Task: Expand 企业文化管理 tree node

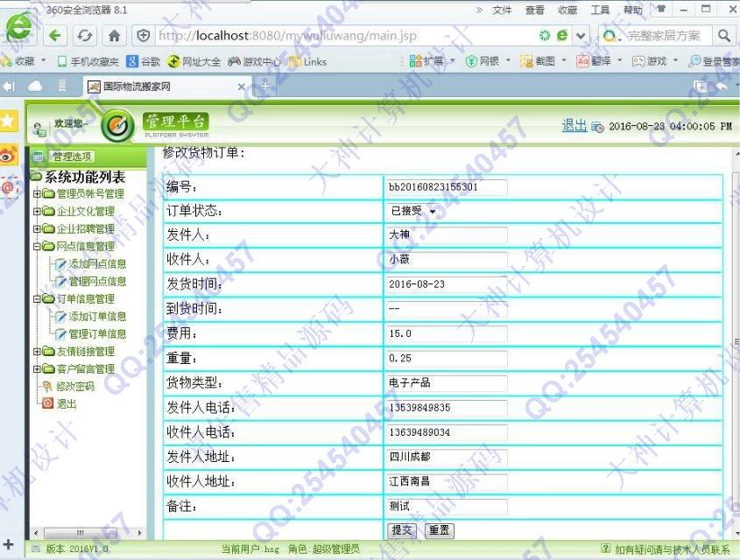Action: [x=37, y=211]
